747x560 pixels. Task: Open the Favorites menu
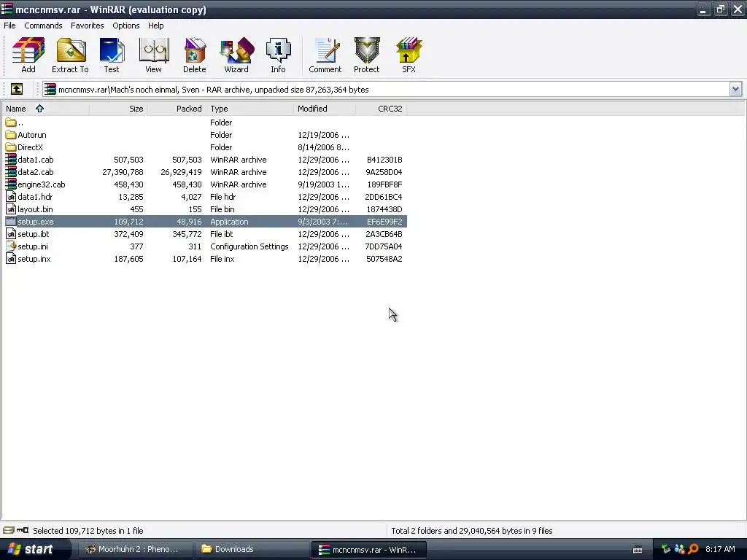pos(88,26)
